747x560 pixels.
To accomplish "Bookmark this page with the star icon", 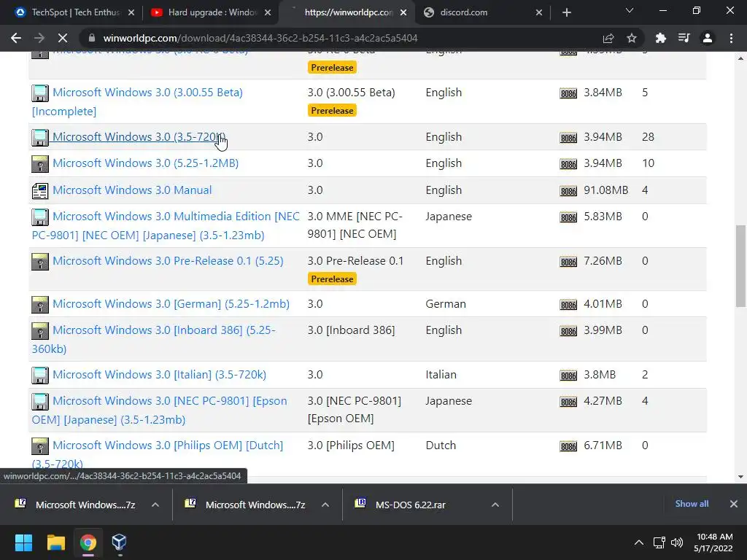I will (x=632, y=38).
